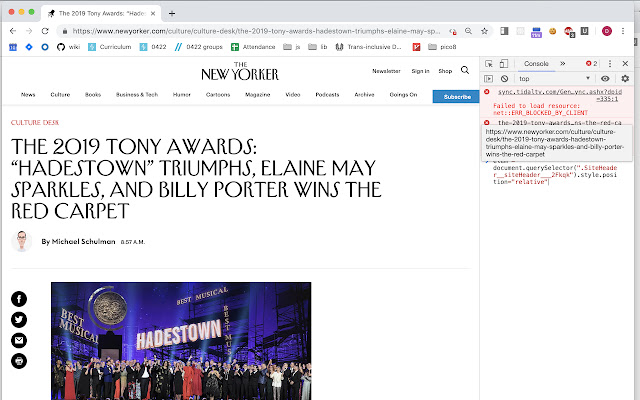Open the Humor section
640x400 pixels.
pyautogui.click(x=182, y=95)
